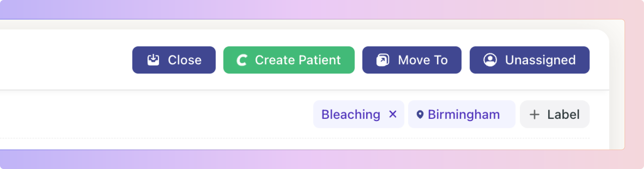Open the Move To menu
The height and width of the screenshot is (169, 644).
412,60
